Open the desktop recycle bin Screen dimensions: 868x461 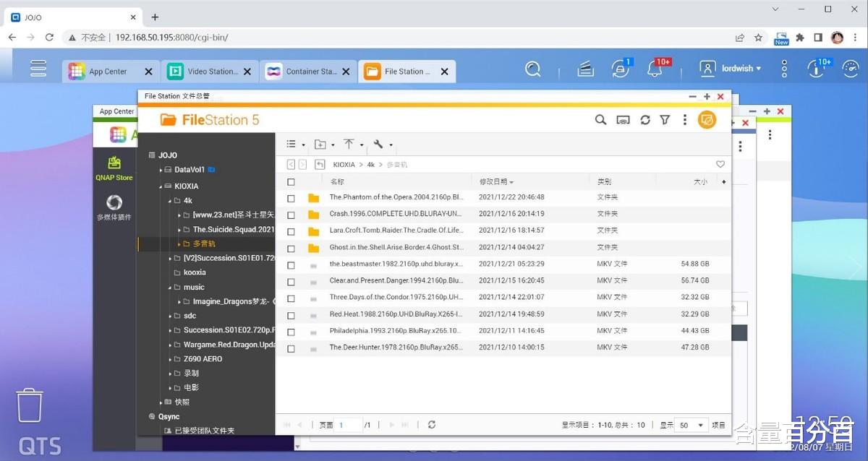point(30,405)
